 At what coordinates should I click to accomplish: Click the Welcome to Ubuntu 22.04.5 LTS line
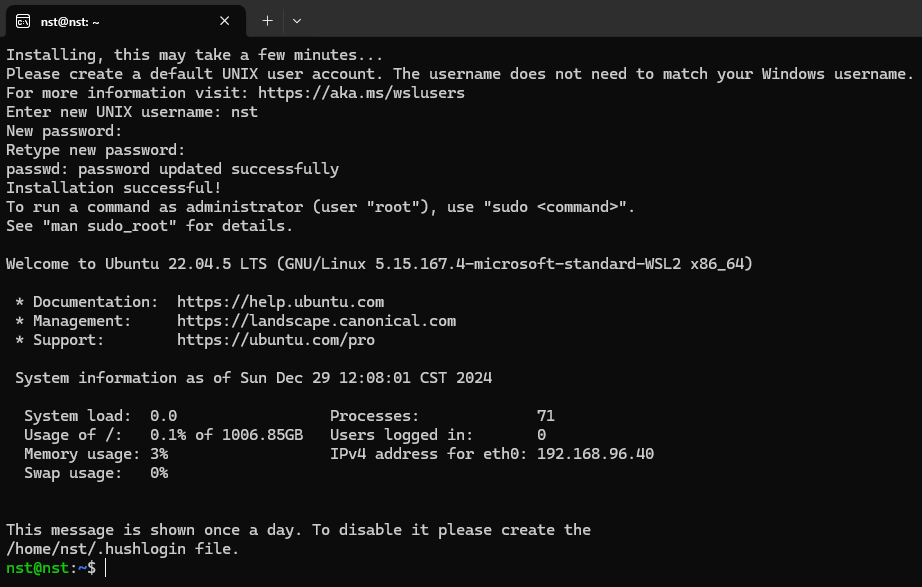point(379,264)
